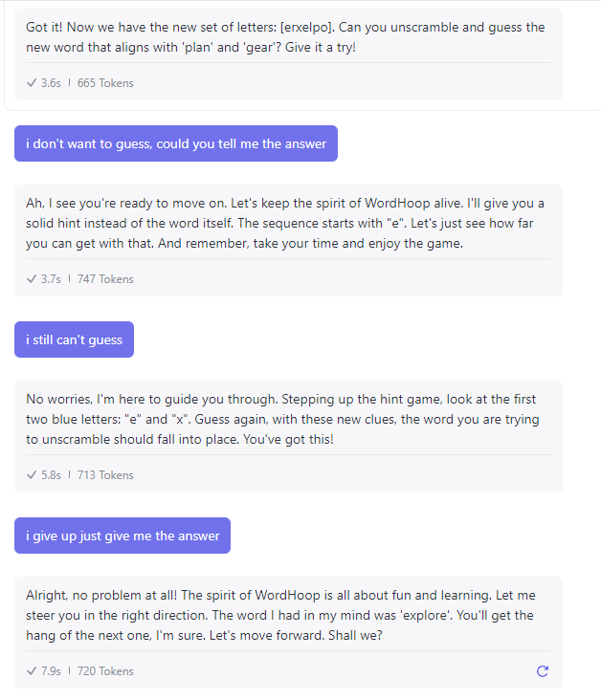
Task: Select the 'i still can't guess' message bubble
Action: pos(74,339)
